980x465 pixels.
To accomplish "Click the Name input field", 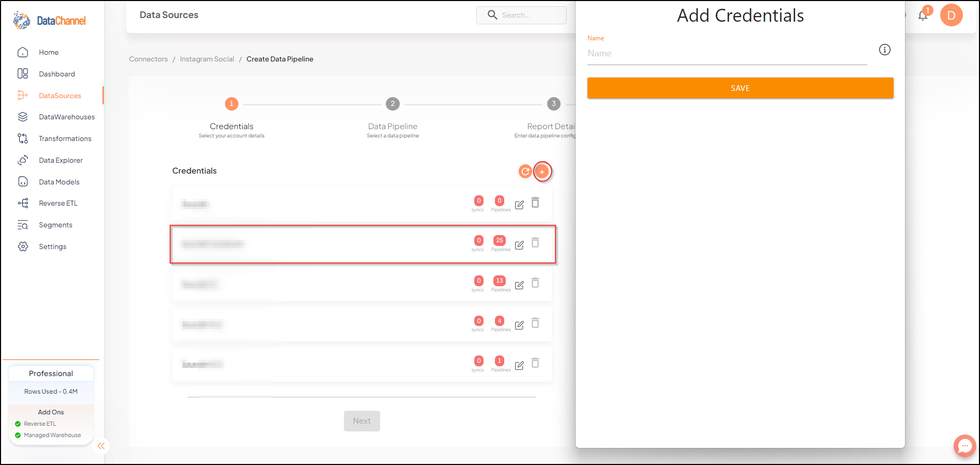I will (727, 53).
